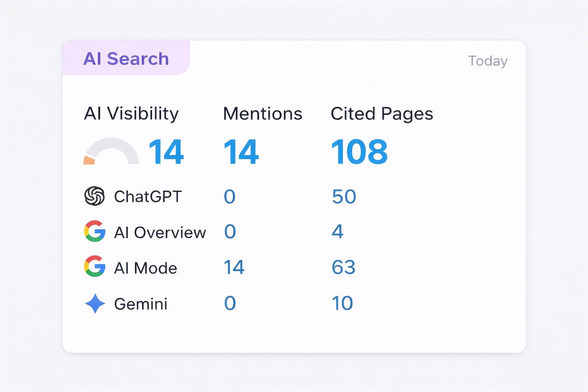This screenshot has width=588, height=392.
Task: Click the total Mentions value 14
Action: point(241,152)
